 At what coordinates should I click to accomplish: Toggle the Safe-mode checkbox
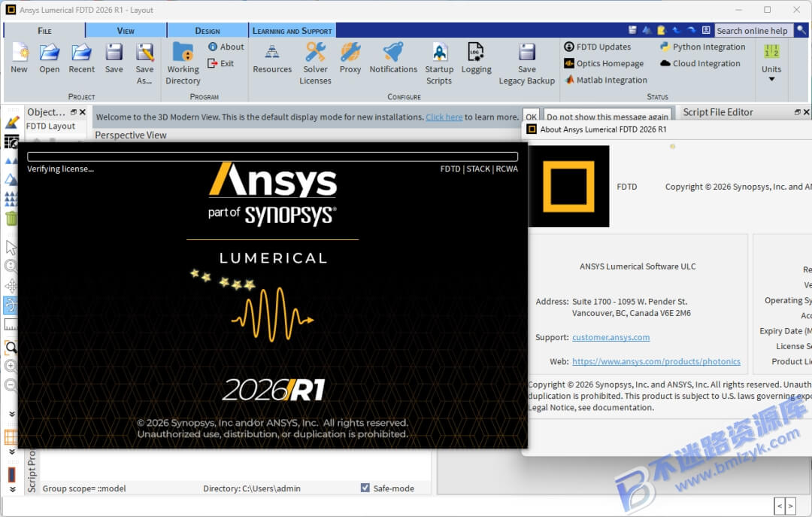pos(365,488)
